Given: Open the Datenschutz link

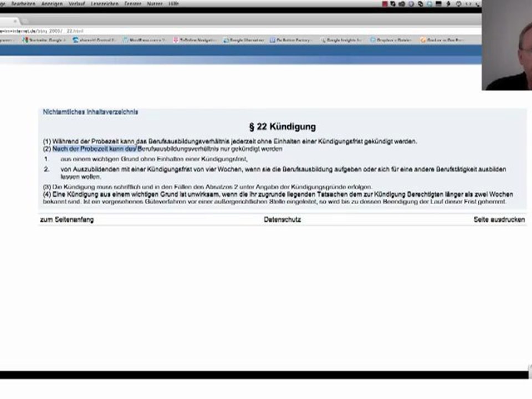Looking at the screenshot, I should (282, 220).
